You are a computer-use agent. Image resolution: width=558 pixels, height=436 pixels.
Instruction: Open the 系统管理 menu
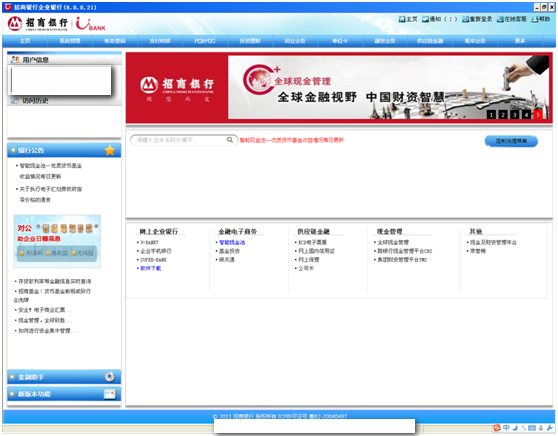(70, 41)
